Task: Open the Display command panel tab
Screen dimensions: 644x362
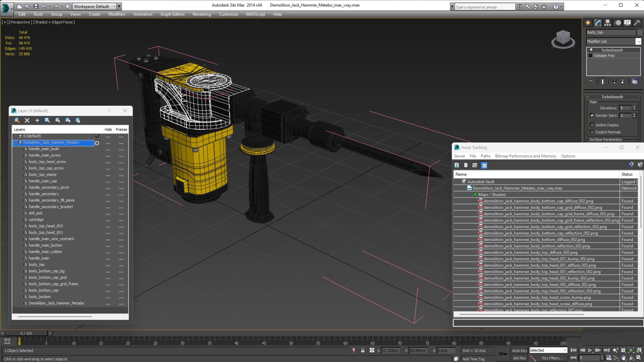Action: 627,23
